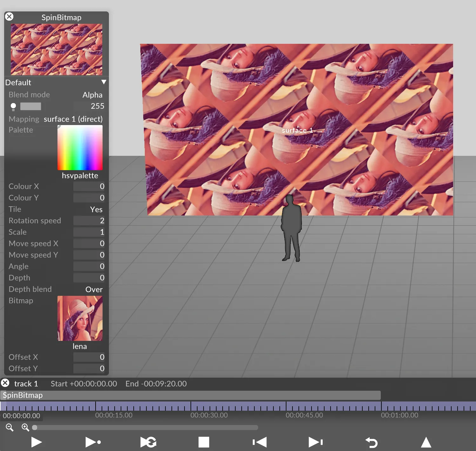Screen dimensions: 476x451
Task: Open the Mapping surface 1 selector
Action: (x=73, y=119)
